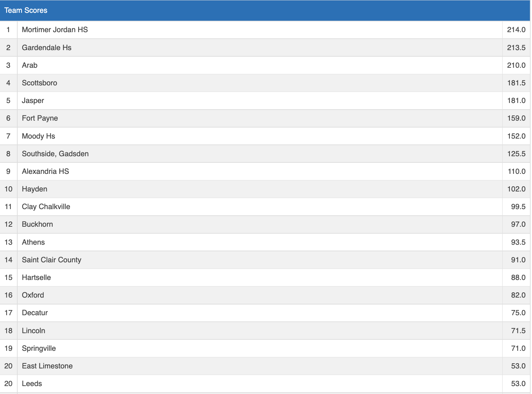Click the 99.5 score for Clay Chalkville
Screen dimensions: 532x394
pyautogui.click(x=518, y=207)
